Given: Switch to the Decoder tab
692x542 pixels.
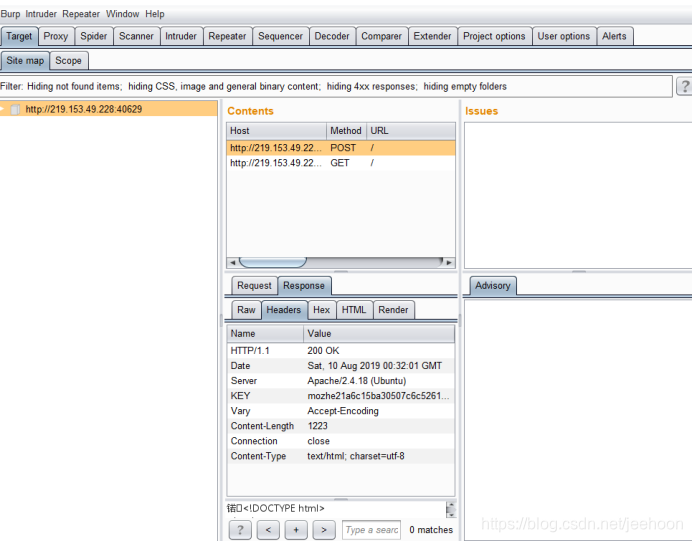Looking at the screenshot, I should click(x=332, y=36).
